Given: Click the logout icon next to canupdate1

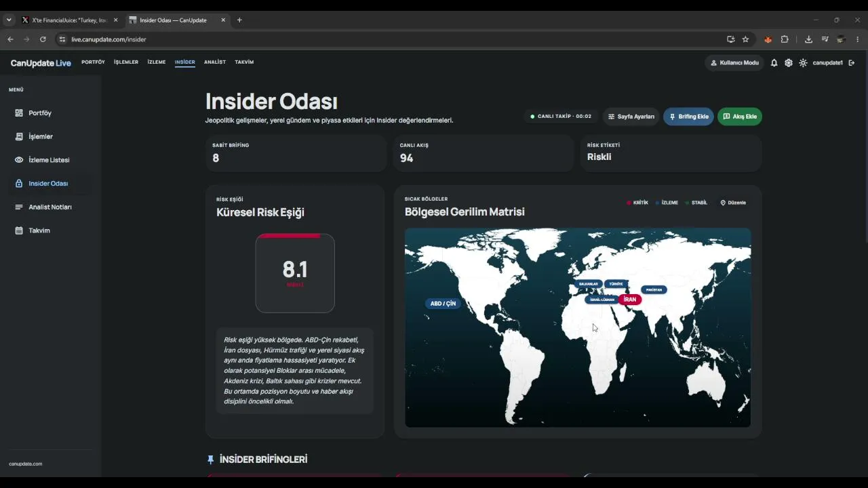Looking at the screenshot, I should pyautogui.click(x=852, y=62).
